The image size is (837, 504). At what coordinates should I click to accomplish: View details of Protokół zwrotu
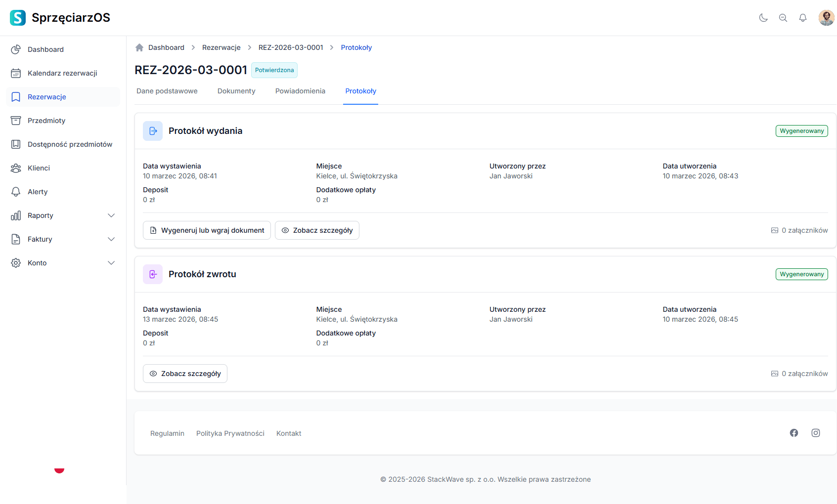[185, 374]
